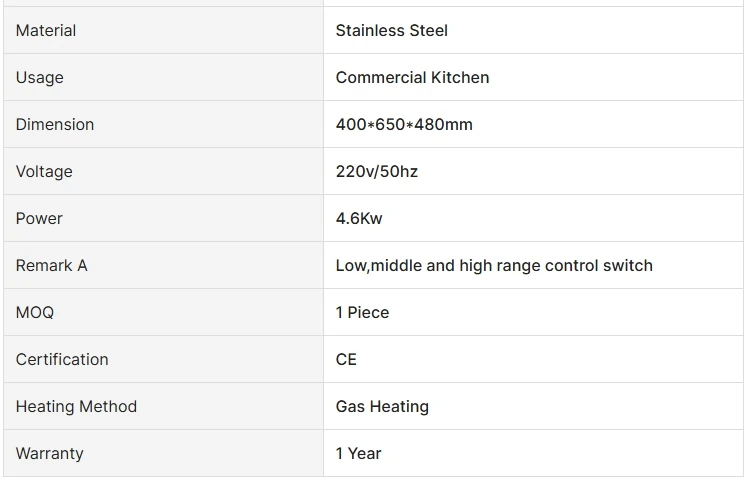Screen dimensions: 754x487
Task: Click the 4.6Kw power value
Action: (359, 219)
